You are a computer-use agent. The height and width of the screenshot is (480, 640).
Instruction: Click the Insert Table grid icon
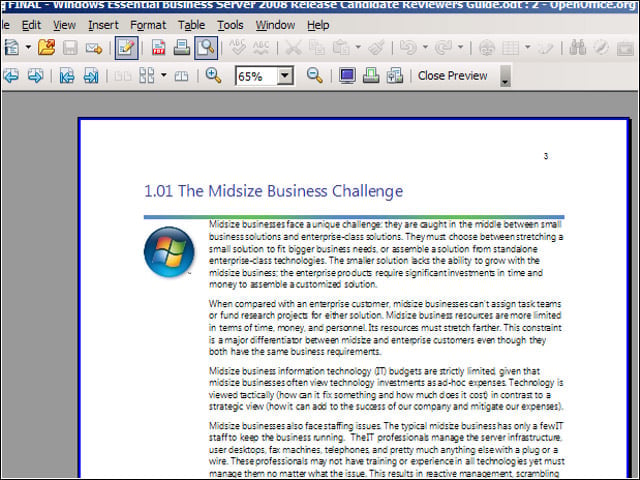[x=511, y=48]
